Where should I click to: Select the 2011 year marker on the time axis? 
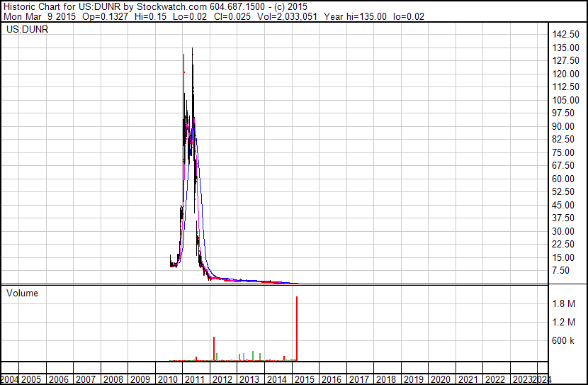point(195,379)
